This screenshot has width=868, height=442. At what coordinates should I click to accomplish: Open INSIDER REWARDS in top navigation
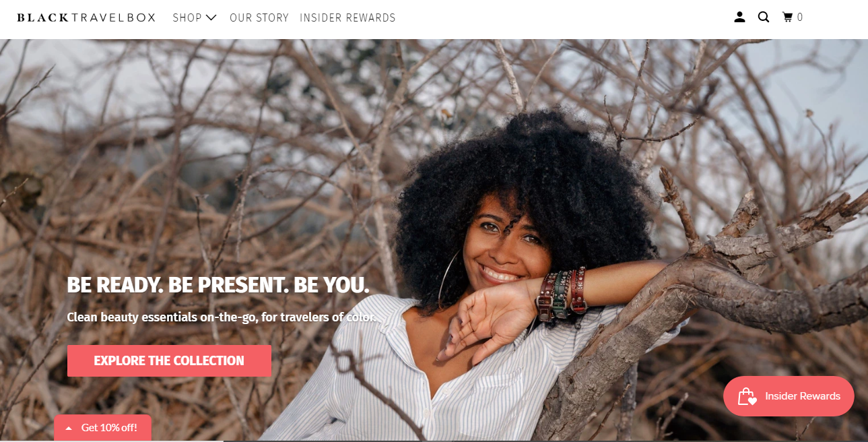tap(347, 18)
